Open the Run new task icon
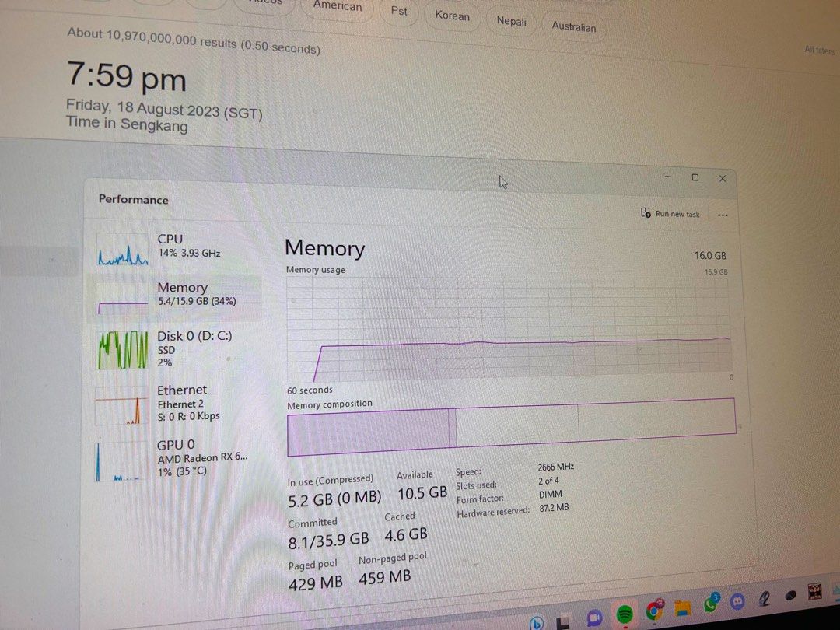The width and height of the screenshot is (840, 630). [x=646, y=212]
